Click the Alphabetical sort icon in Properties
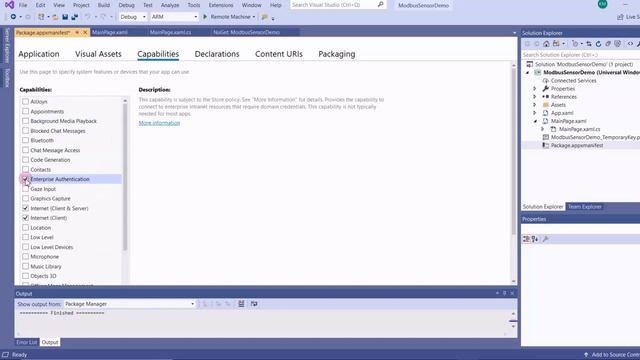Screen dimensions: 640x360 point(535,239)
